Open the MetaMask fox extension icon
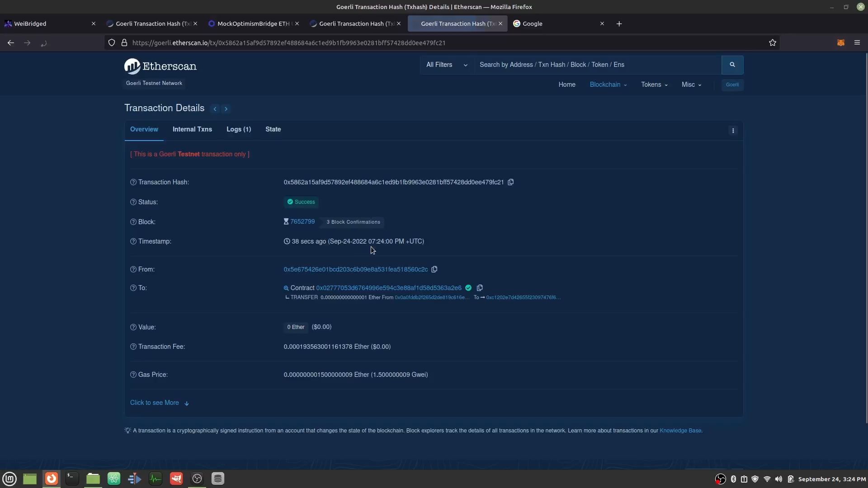 coord(841,42)
